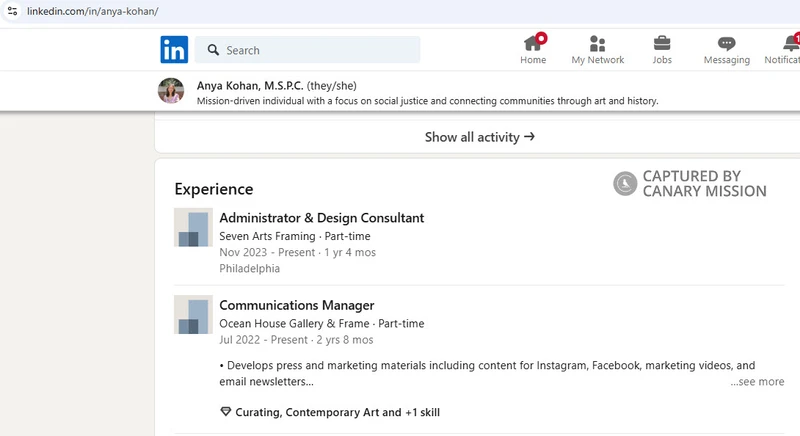Click the Nov 2023 - Present date text
Image resolution: width=800 pixels, height=436 pixels.
(x=267, y=252)
